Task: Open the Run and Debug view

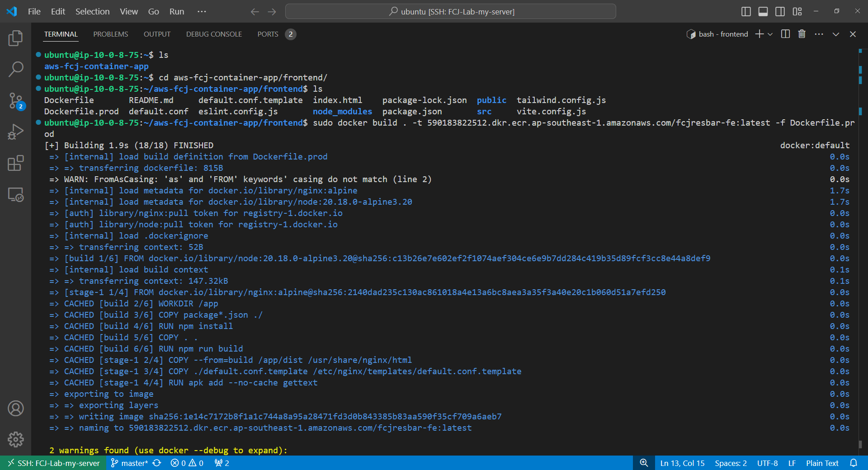Action: (x=16, y=132)
